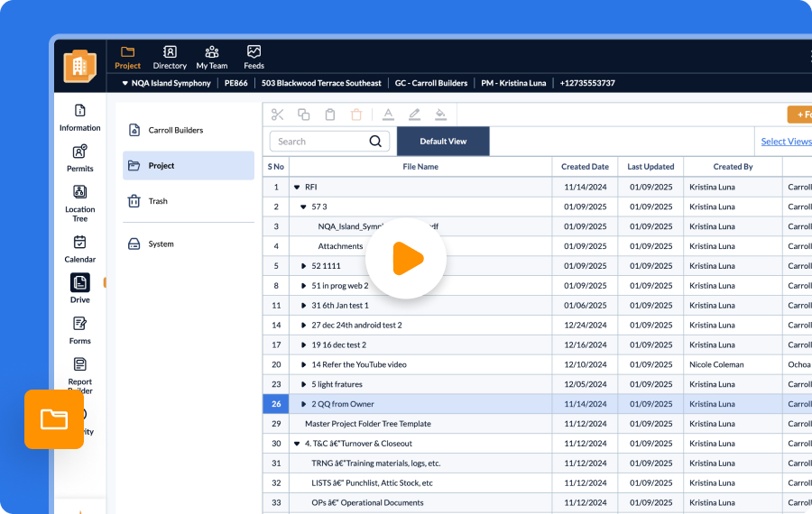The image size is (812, 514).
Task: Open the Information sidebar section
Action: click(79, 118)
